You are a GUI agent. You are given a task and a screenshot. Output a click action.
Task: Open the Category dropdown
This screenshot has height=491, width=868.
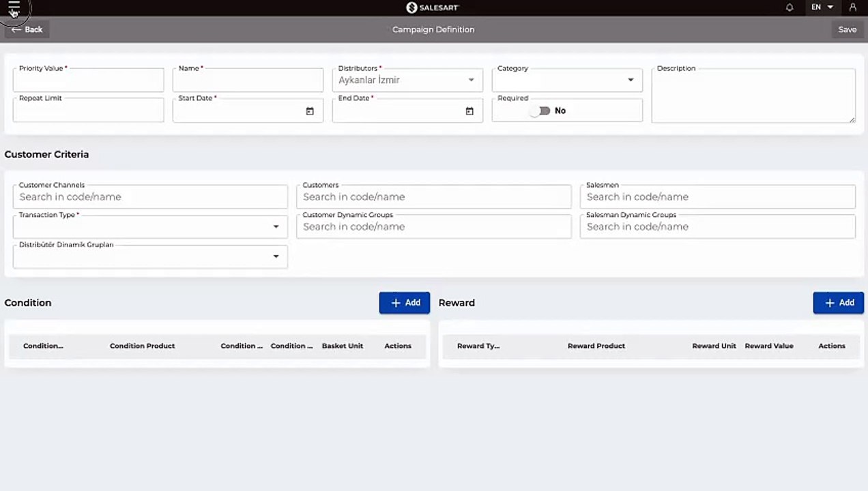tap(630, 80)
